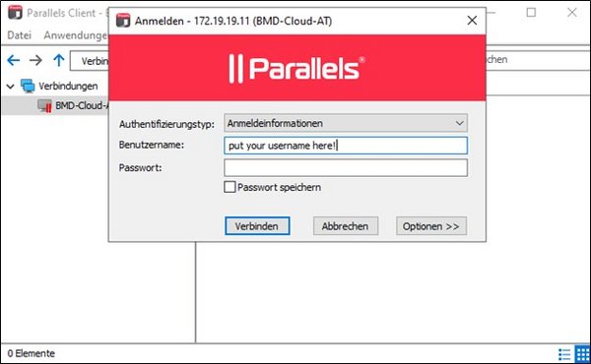591x364 pixels.
Task: Open the Authentifizierungstyp dropdown
Action: point(346,123)
